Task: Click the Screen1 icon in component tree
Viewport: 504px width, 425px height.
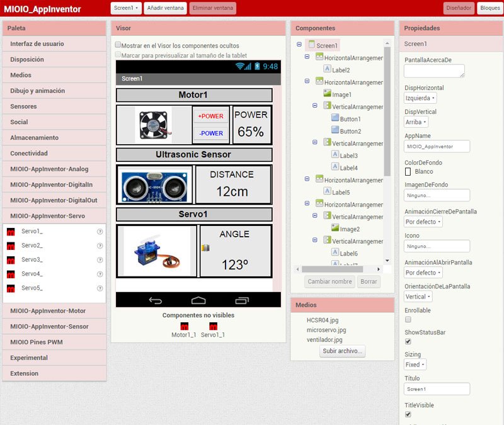Action: click(x=311, y=45)
